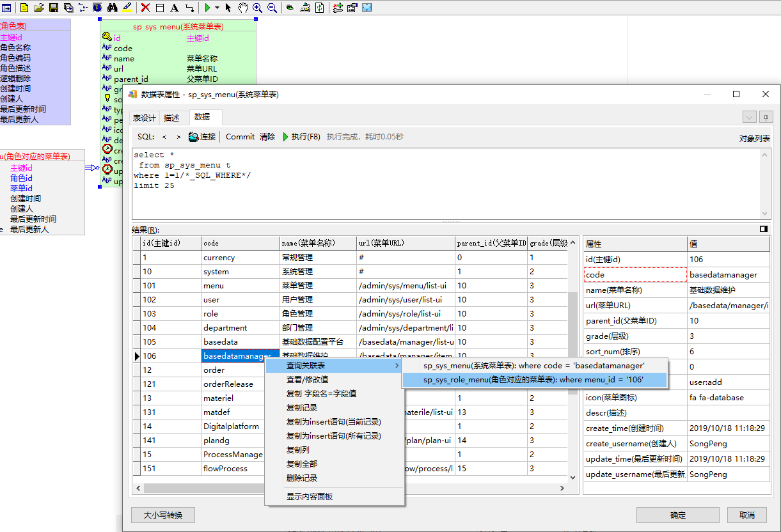Click the fit-to-screen icon in toolbar
Viewport: 781px width, 532px height.
(367, 8)
